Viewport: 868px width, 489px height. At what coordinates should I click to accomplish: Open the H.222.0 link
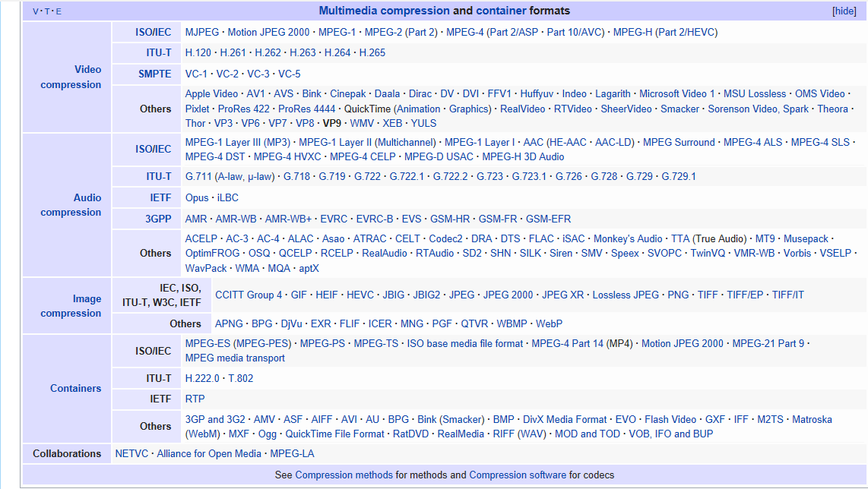tap(202, 378)
